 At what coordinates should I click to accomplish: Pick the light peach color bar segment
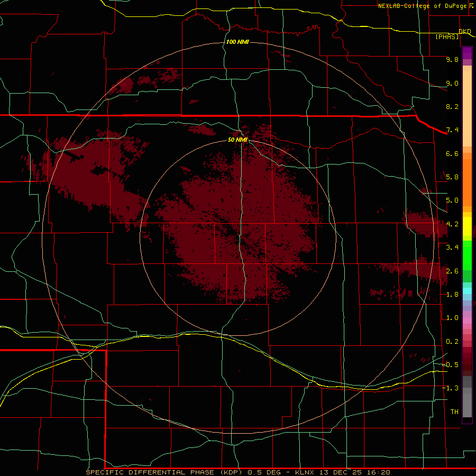click(467, 108)
